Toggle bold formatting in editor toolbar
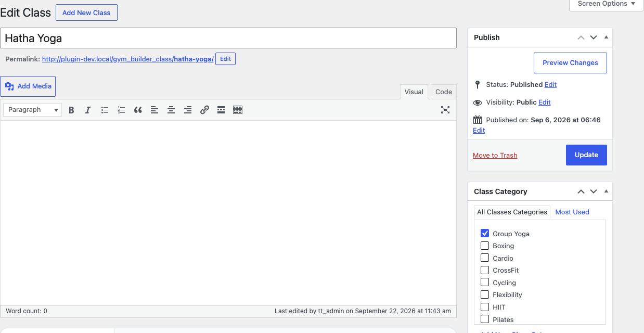644x333 pixels. point(71,110)
